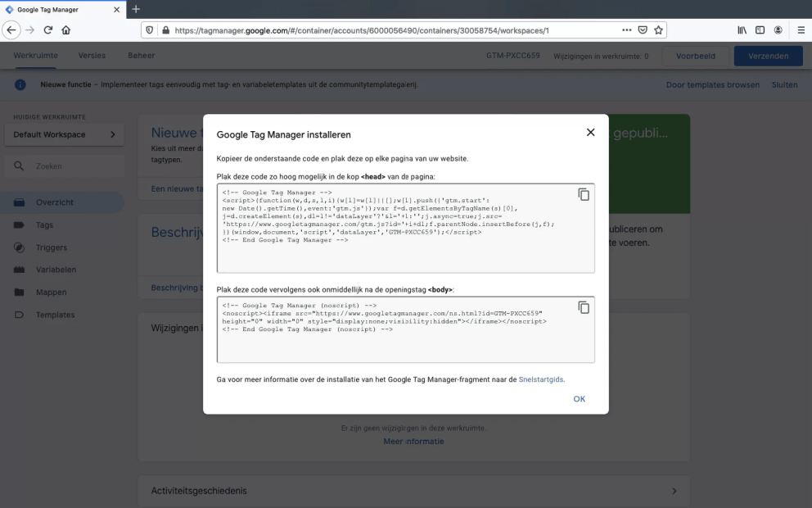
Task: Open the Firefox account menu
Action: click(x=778, y=30)
